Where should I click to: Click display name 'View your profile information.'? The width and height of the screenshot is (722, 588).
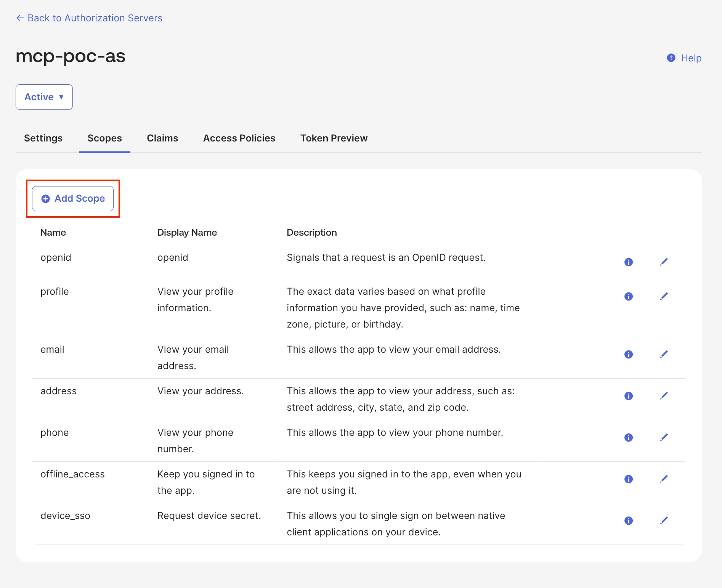195,300
